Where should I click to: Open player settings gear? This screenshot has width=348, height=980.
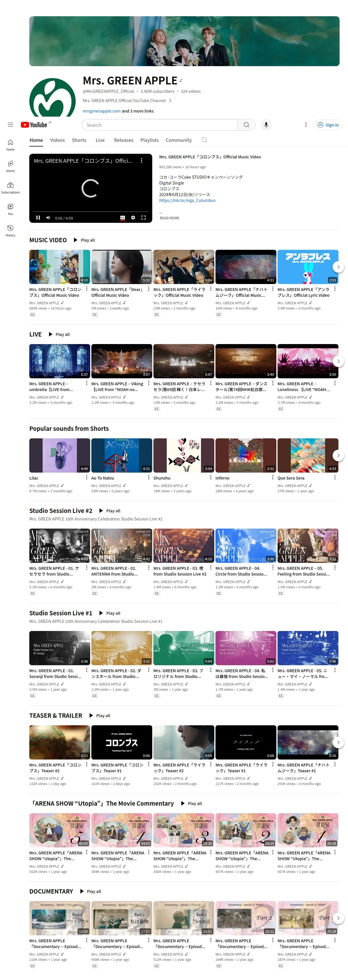133,218
